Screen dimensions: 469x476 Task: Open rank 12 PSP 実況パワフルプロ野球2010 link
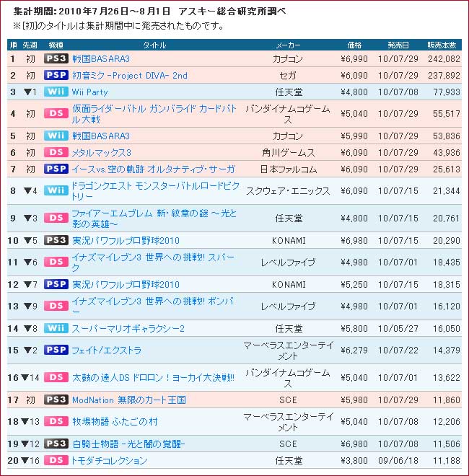tap(126, 285)
